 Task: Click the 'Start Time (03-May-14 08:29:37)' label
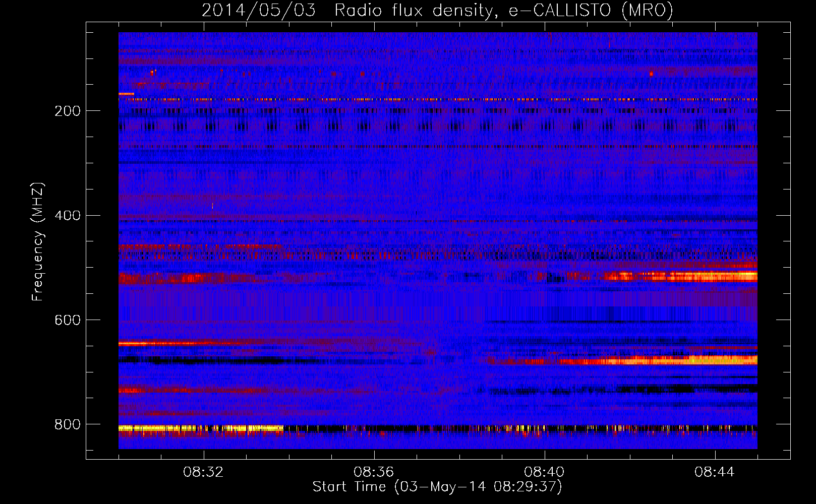pyautogui.click(x=437, y=487)
